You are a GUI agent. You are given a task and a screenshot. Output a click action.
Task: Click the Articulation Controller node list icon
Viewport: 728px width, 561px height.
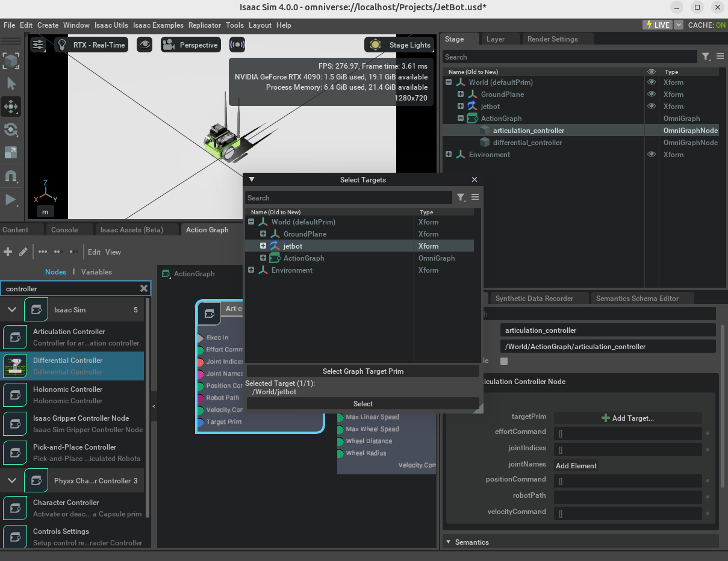(15, 337)
